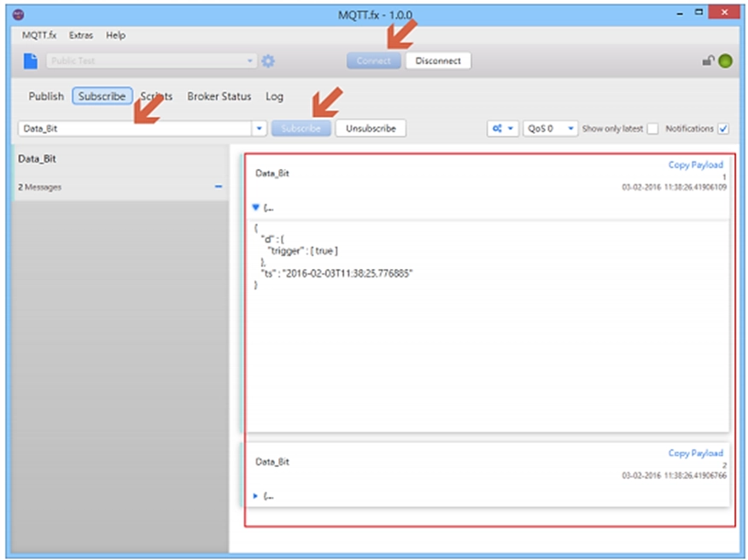Click the new connection profile file icon
The height and width of the screenshot is (560, 748).
click(x=31, y=61)
